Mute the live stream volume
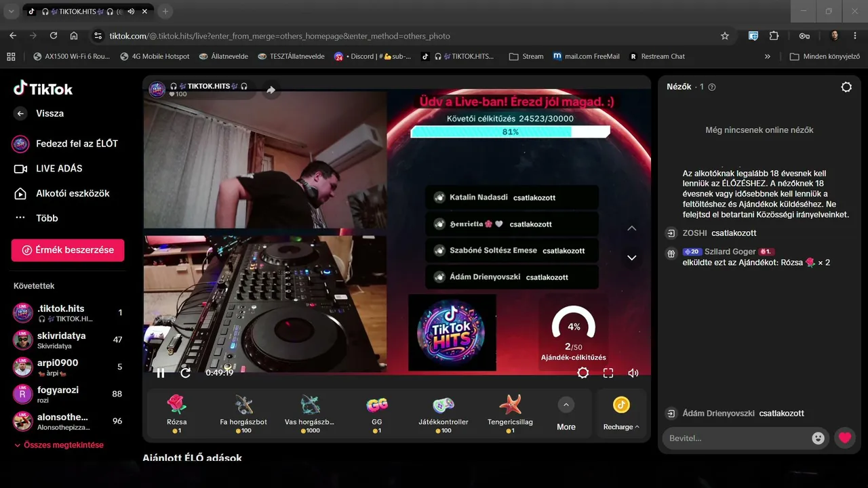868x488 pixels. tap(633, 373)
